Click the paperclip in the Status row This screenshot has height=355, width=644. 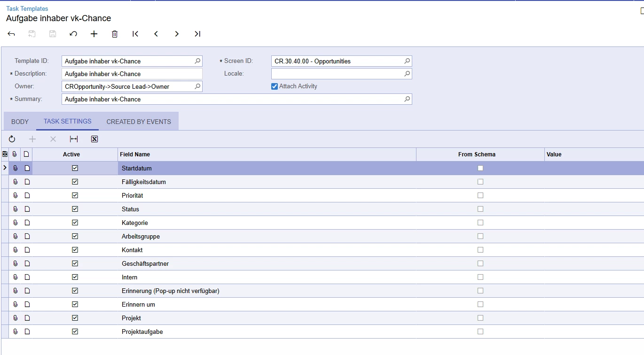(x=15, y=209)
